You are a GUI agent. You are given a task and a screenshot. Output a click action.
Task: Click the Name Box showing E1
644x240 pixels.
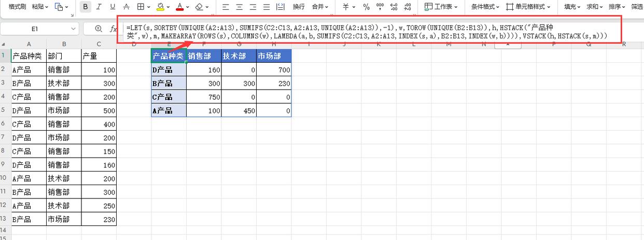[x=34, y=29]
